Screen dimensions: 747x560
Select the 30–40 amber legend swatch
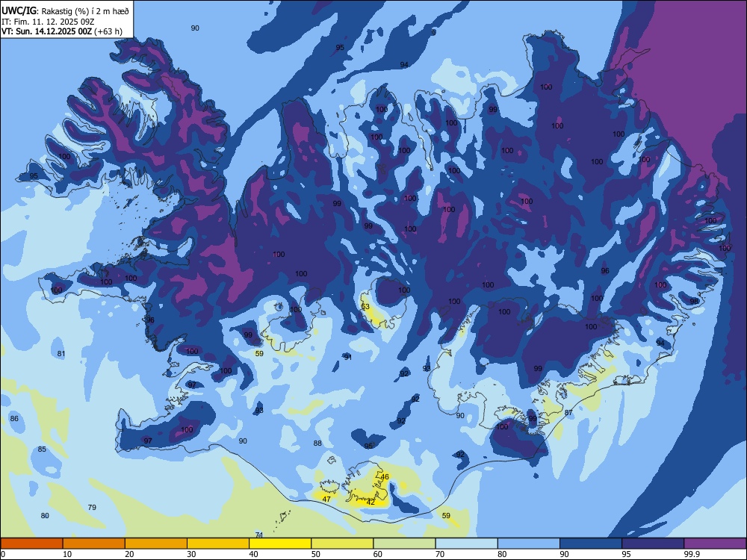click(218, 544)
